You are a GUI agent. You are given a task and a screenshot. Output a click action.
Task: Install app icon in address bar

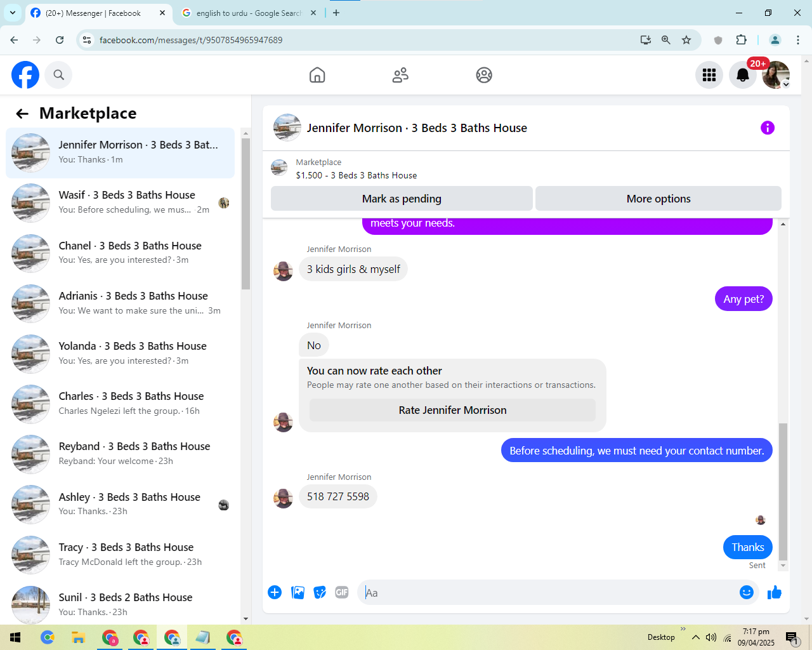click(646, 40)
